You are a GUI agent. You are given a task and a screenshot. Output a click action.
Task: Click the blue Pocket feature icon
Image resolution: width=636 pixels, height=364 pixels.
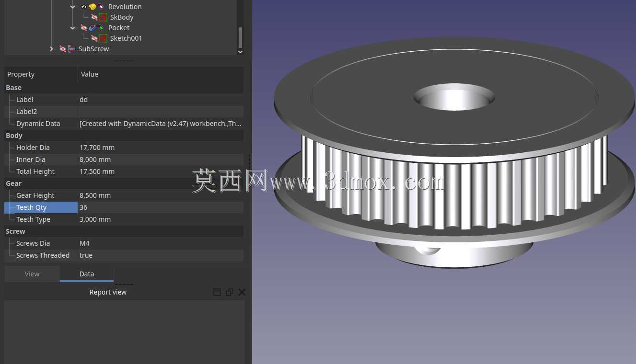(93, 28)
